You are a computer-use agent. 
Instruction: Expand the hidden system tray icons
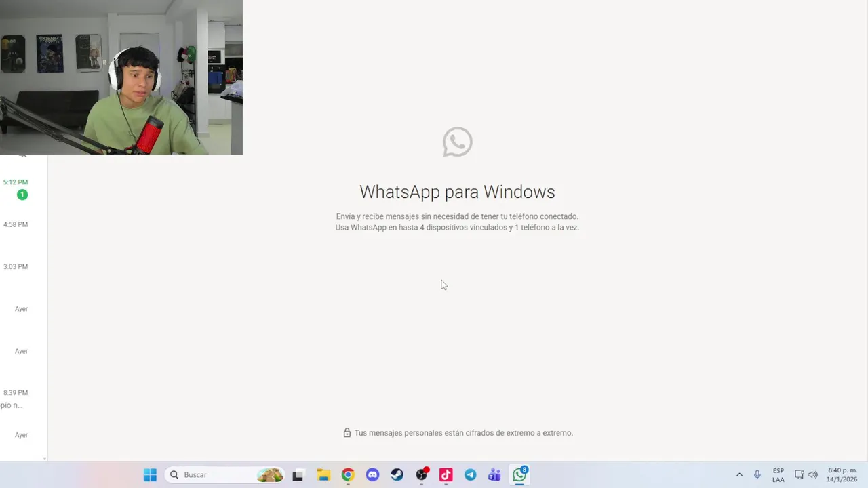coord(739,475)
